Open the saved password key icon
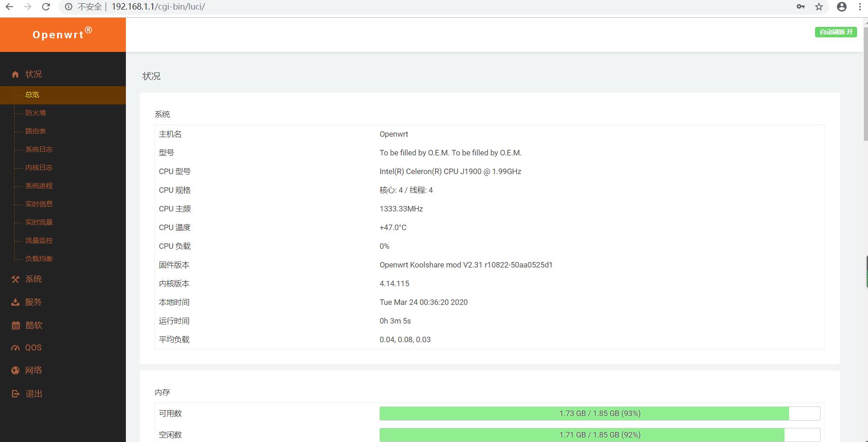 (800, 7)
